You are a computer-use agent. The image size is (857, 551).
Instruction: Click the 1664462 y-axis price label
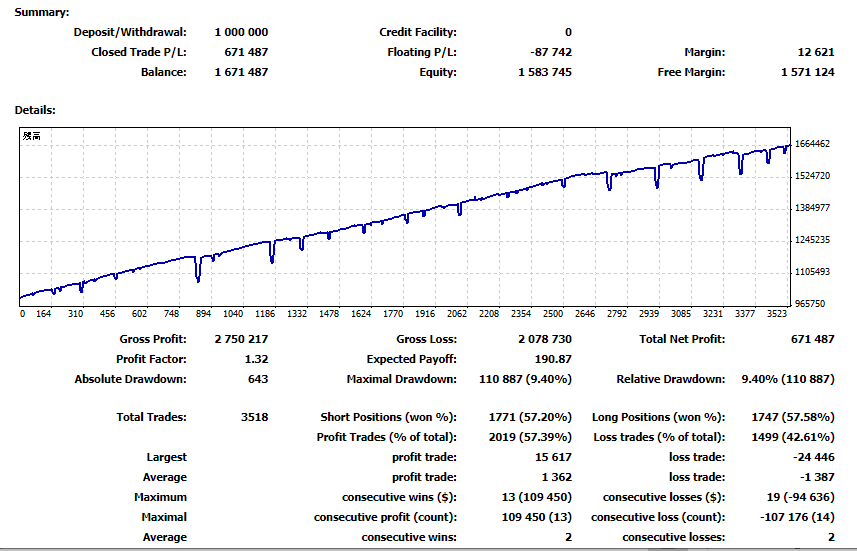click(813, 144)
